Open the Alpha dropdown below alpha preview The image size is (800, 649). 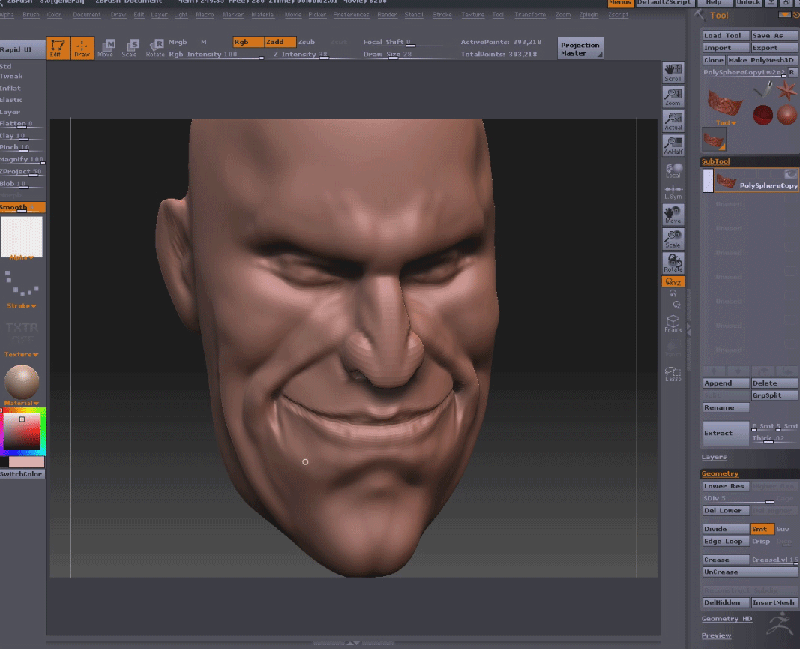point(21,257)
